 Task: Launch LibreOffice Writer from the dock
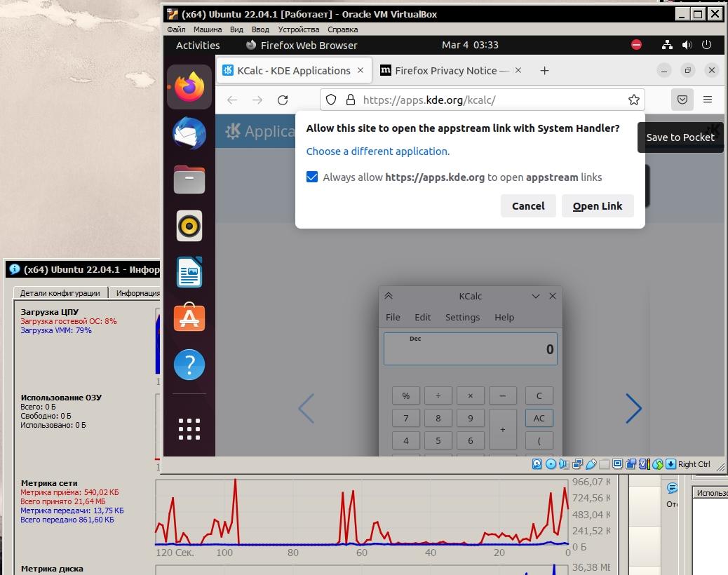click(189, 272)
